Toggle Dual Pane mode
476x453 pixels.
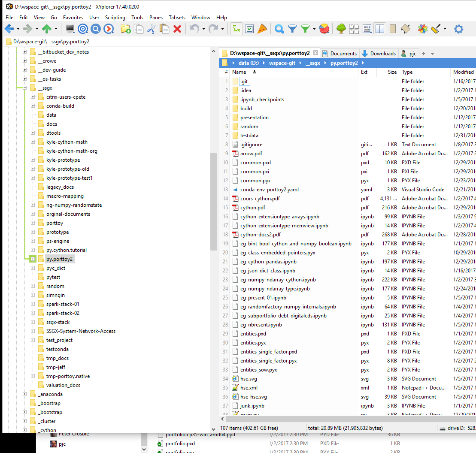pos(379,29)
